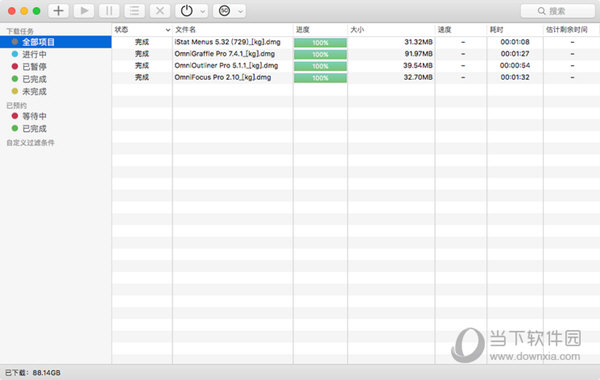
Task: Select 全部项目 in the sidebar
Action: click(x=55, y=42)
